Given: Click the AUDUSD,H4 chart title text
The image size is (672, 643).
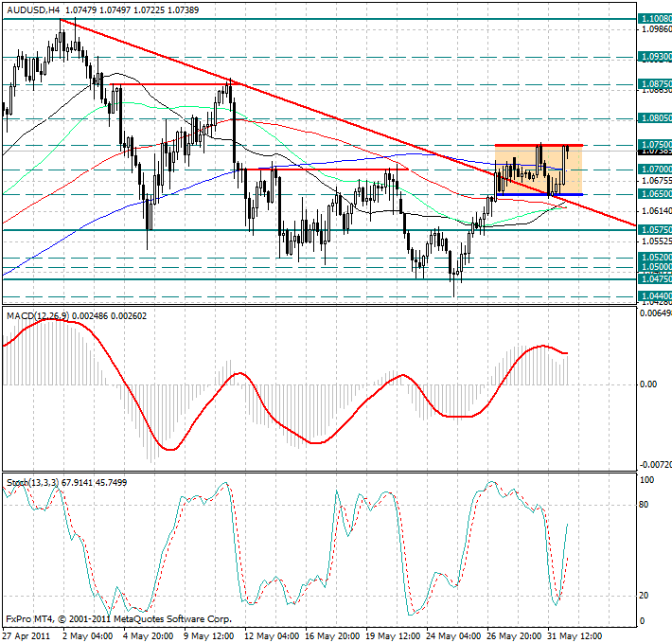Looking at the screenshot, I should pos(32,9).
